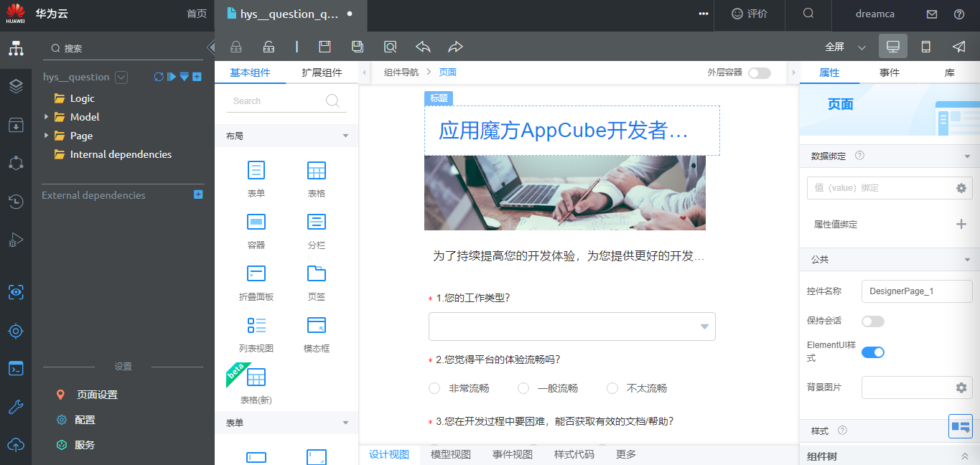The image size is (980, 465).
Task: Click the 控件名称 input field
Action: 917,291
